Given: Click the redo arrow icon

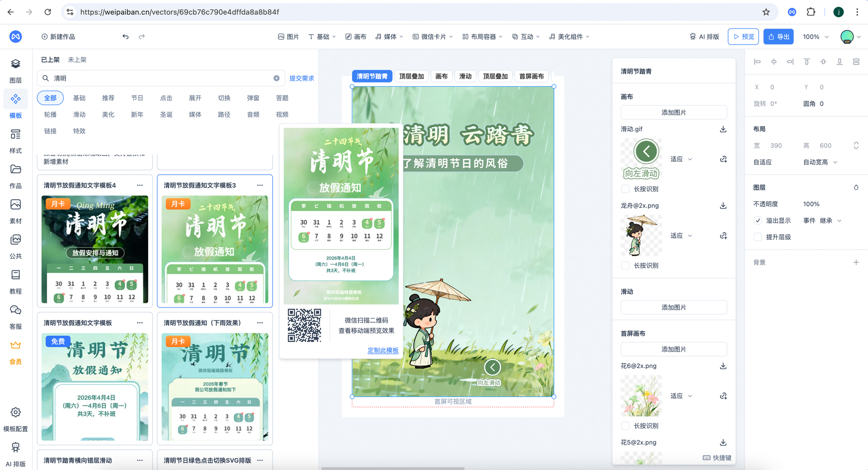Looking at the screenshot, I should (142, 37).
